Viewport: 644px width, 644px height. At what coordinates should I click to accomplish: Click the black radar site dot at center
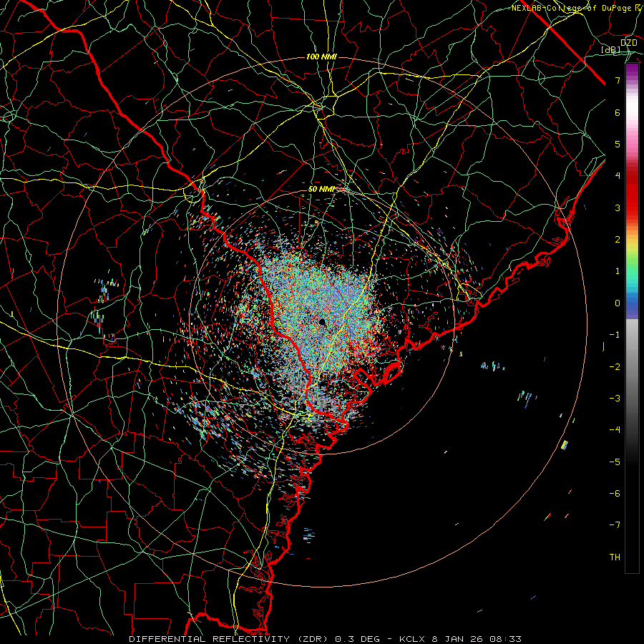coord(322,321)
